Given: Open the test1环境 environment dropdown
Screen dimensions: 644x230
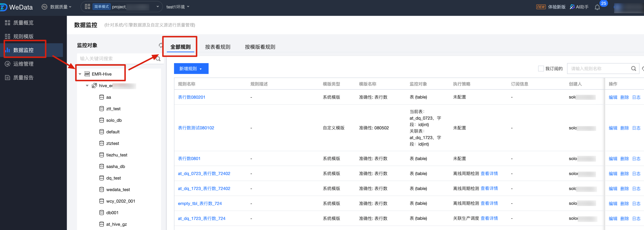Looking at the screenshot, I should (178, 7).
